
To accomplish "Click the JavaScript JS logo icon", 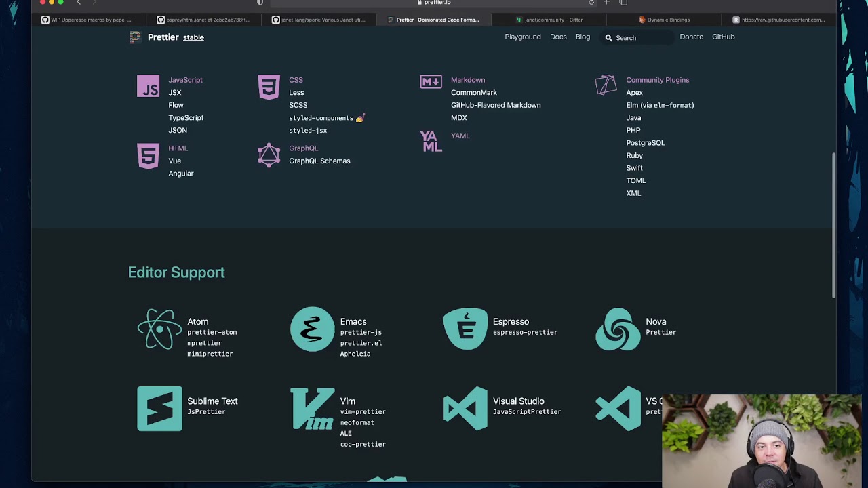I will 148,86.
